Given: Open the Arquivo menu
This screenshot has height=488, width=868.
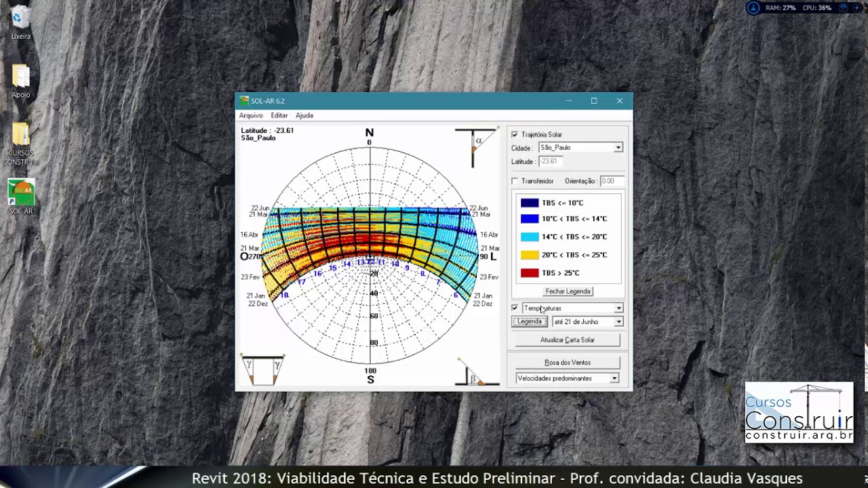Looking at the screenshot, I should coord(251,115).
